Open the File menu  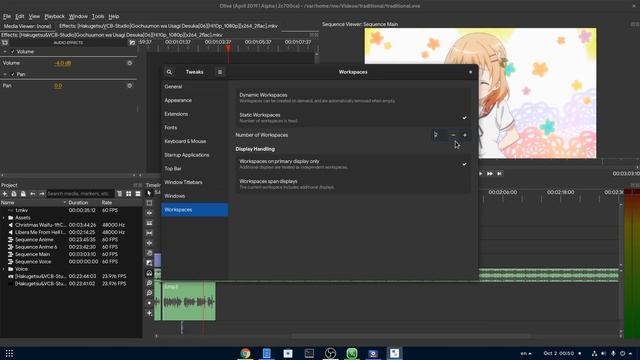coord(7,16)
